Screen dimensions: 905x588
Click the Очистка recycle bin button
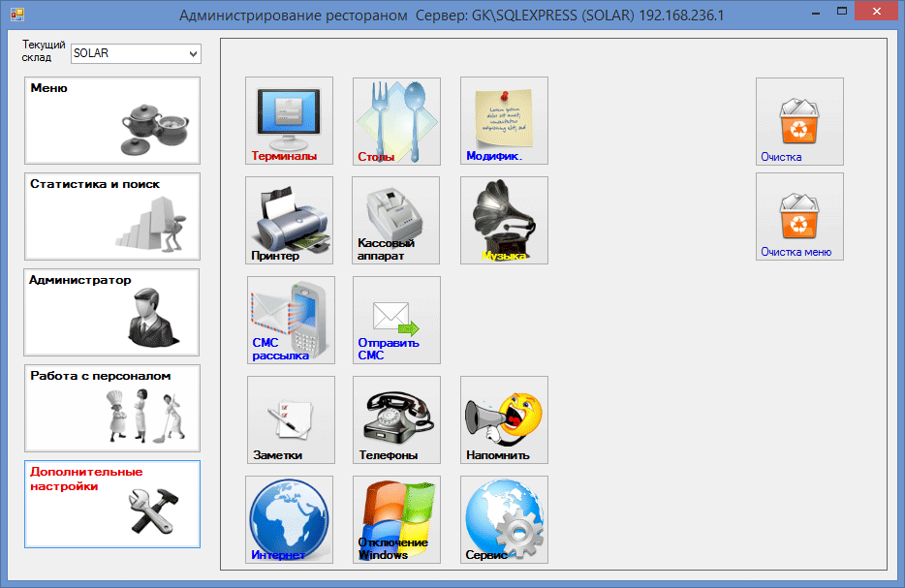click(x=799, y=121)
